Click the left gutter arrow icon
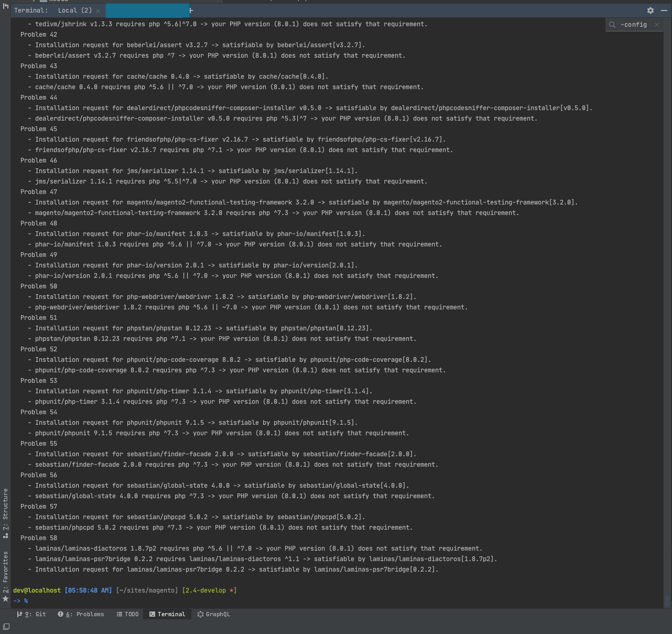The width and height of the screenshot is (672, 634). (6, 6)
